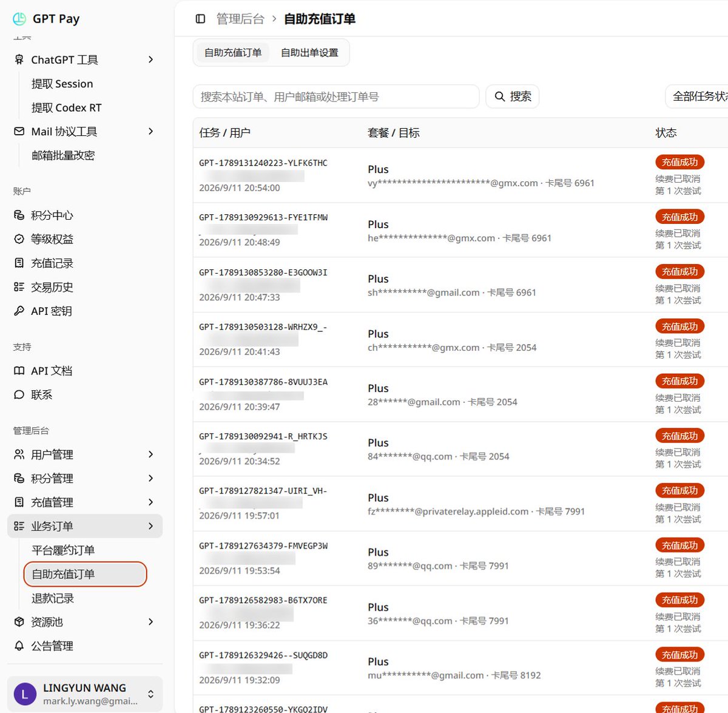Screen dimensions: 728x713
Task: Open 提取 Session in sidebar
Action: click(x=62, y=84)
